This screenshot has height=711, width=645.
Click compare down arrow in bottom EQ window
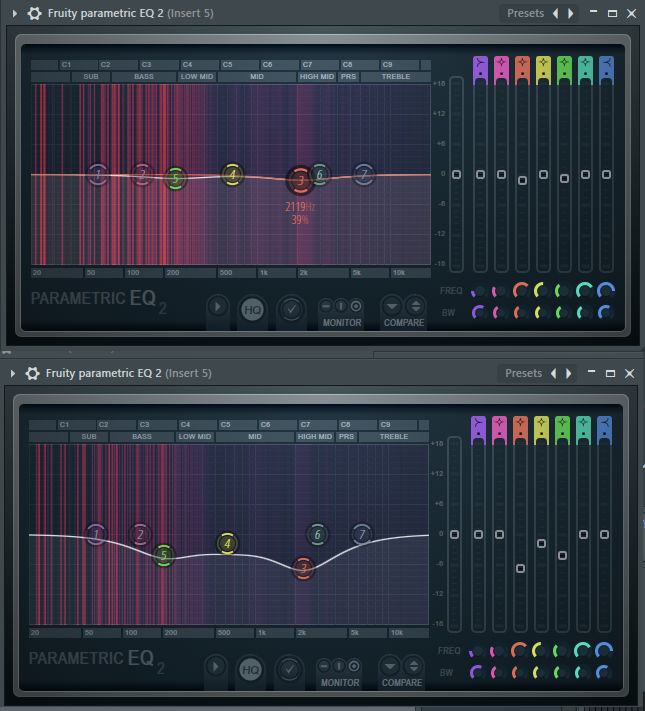click(x=390, y=667)
